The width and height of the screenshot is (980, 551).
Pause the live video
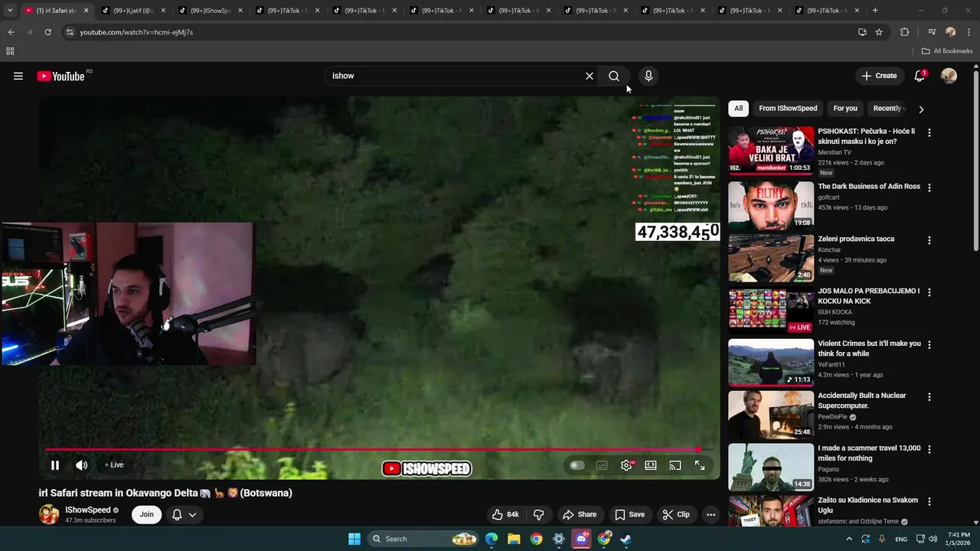55,465
